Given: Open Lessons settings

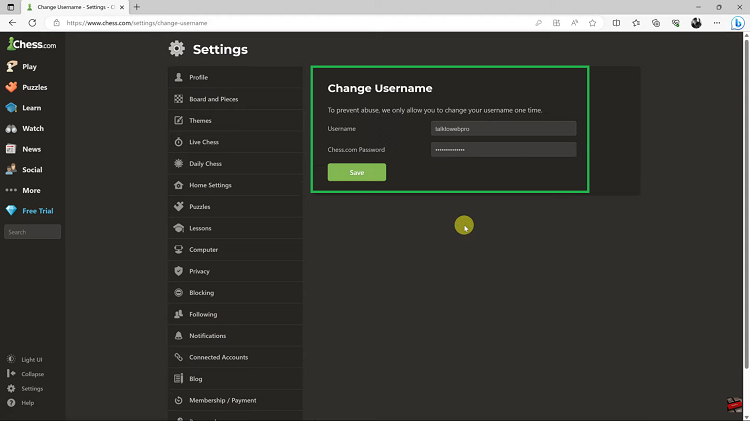Looking at the screenshot, I should [235, 228].
